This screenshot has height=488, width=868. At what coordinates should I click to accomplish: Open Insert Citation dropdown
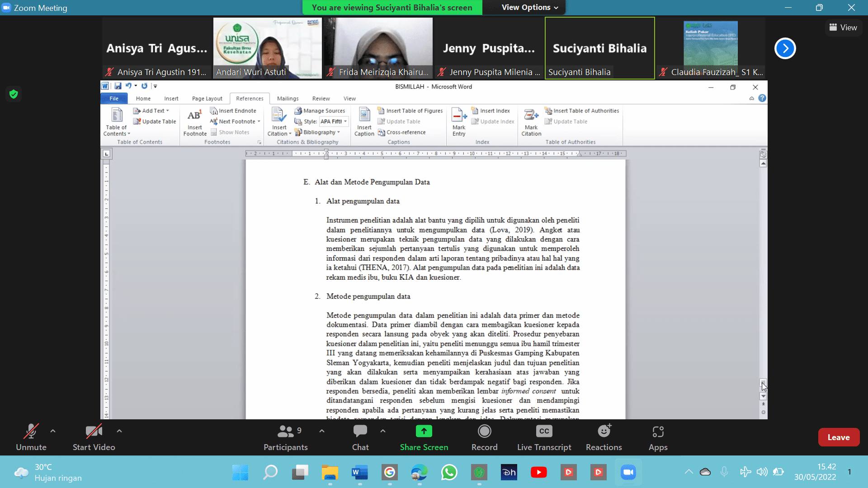pyautogui.click(x=279, y=122)
